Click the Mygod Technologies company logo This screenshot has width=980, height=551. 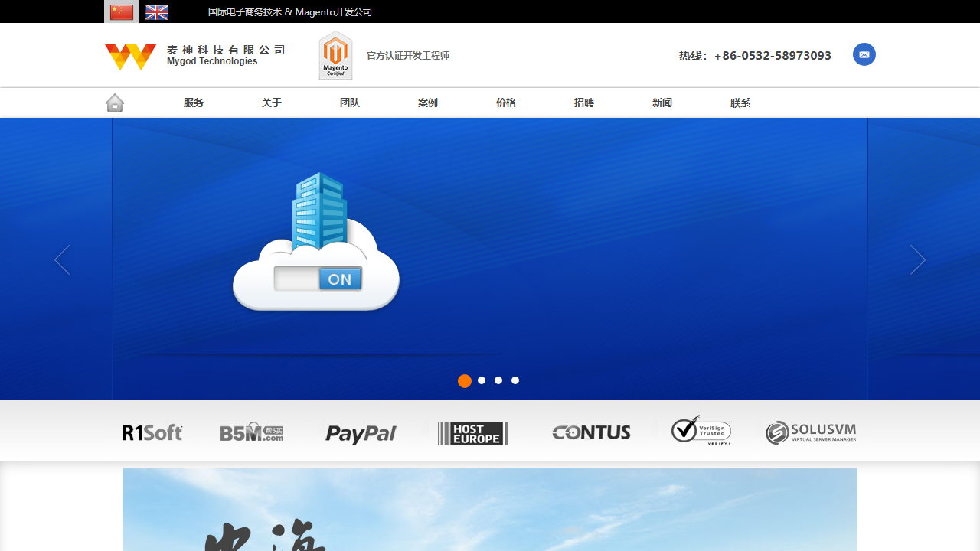tap(194, 56)
